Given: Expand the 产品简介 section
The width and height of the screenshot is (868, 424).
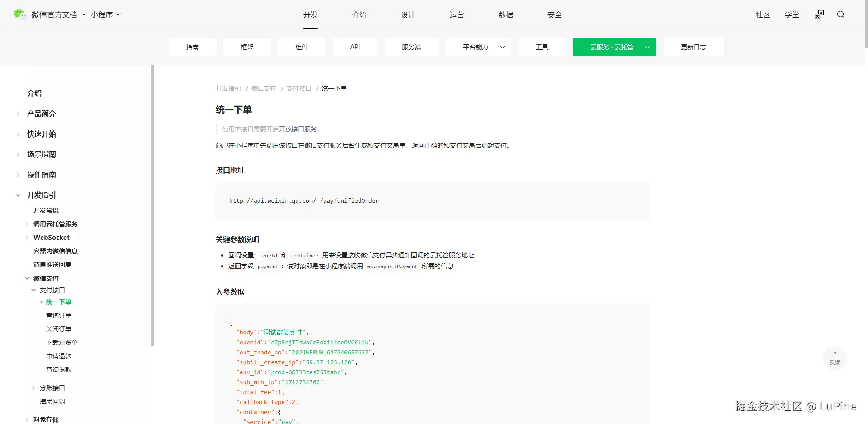Looking at the screenshot, I should tap(18, 114).
